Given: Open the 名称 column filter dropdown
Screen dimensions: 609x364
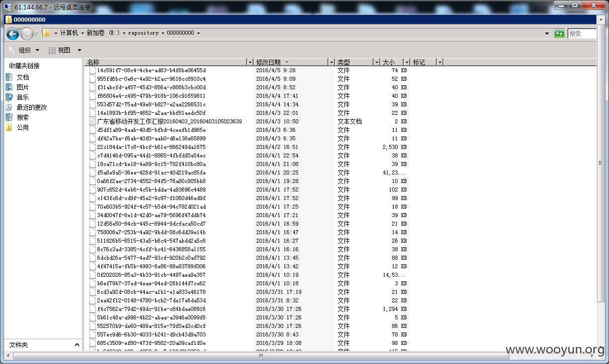Looking at the screenshot, I should 250,62.
